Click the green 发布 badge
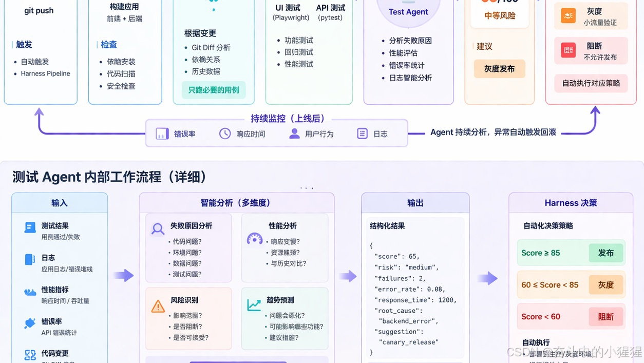 pos(606,253)
